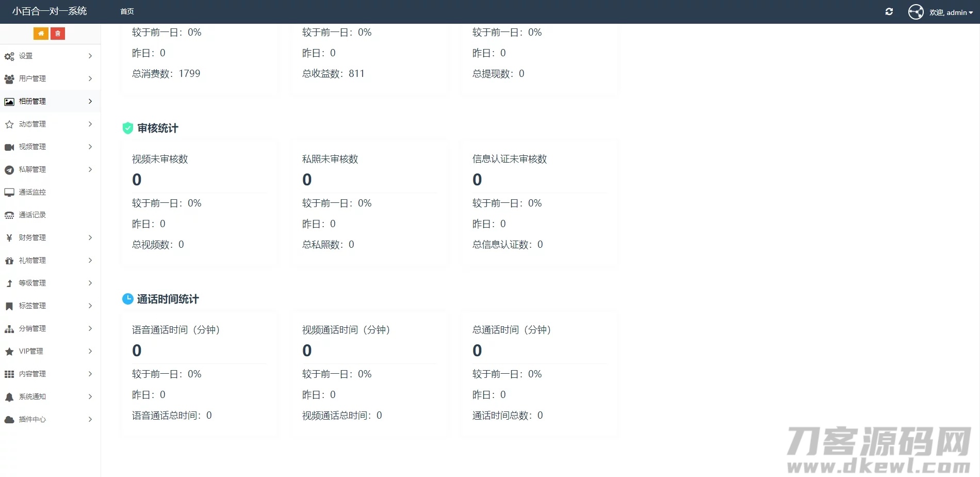Click the refresh icon in header
Viewport: 980px width, 477px height.
[889, 12]
